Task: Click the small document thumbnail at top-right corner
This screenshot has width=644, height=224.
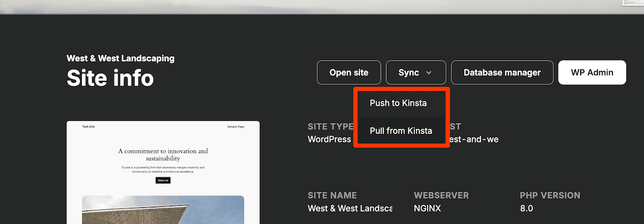Action: tap(633, 3)
